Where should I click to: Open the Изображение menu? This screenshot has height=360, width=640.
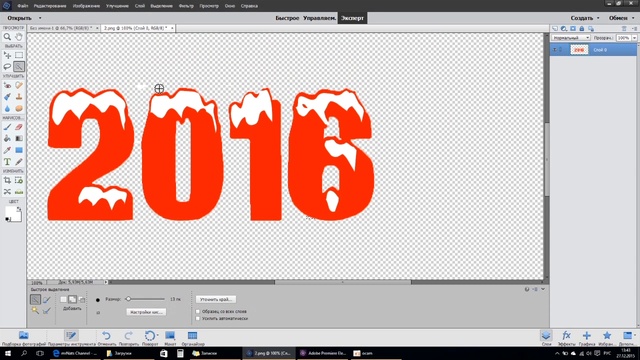86,6
